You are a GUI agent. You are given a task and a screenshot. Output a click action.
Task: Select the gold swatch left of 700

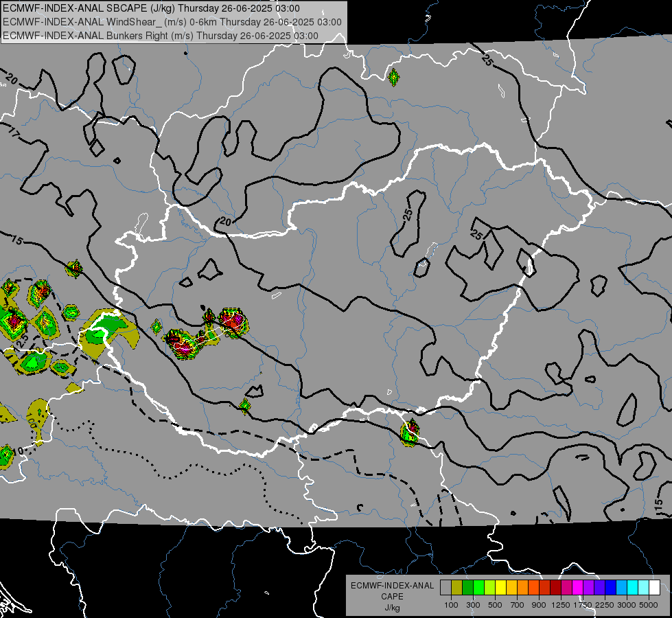click(511, 587)
